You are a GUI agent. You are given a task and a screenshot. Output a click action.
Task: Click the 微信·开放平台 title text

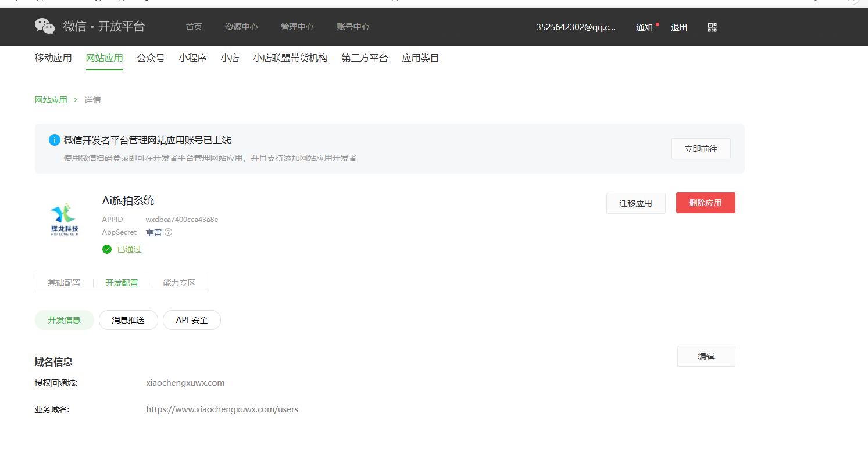tap(104, 26)
